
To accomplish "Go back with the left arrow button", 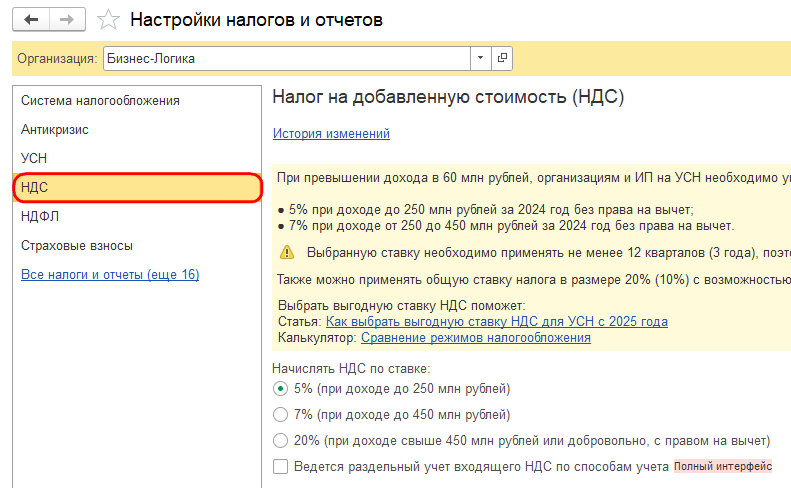I will point(31,20).
